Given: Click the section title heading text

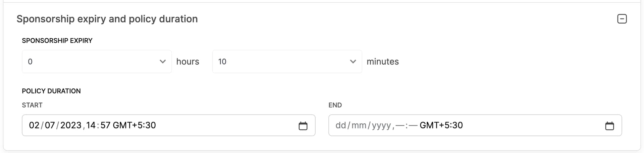Looking at the screenshot, I should point(107,19).
